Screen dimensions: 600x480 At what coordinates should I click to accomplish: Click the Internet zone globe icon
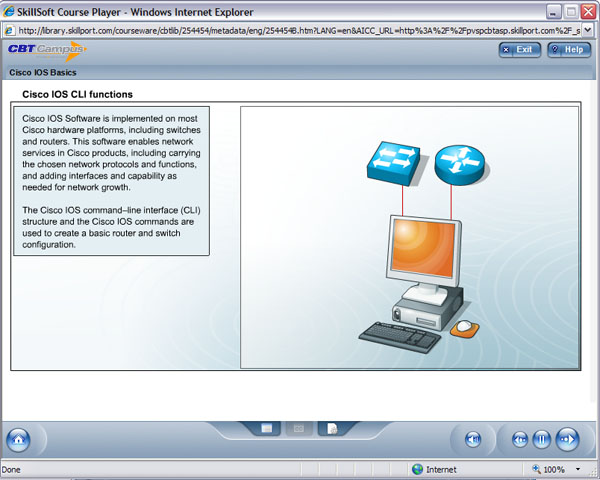coord(417,469)
